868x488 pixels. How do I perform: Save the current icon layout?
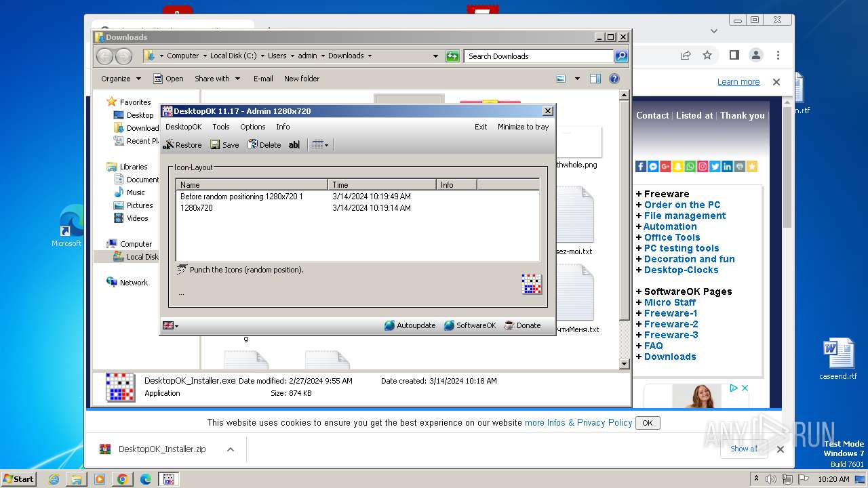[224, 144]
